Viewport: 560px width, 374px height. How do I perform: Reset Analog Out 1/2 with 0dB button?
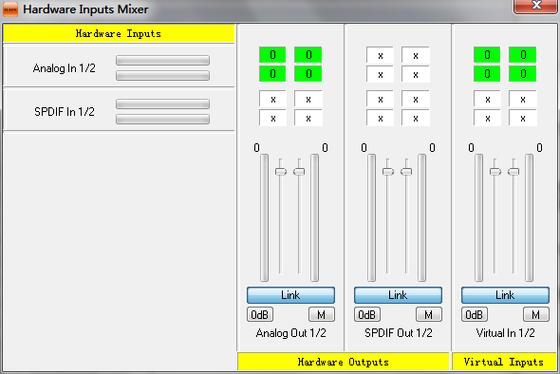tap(260, 315)
